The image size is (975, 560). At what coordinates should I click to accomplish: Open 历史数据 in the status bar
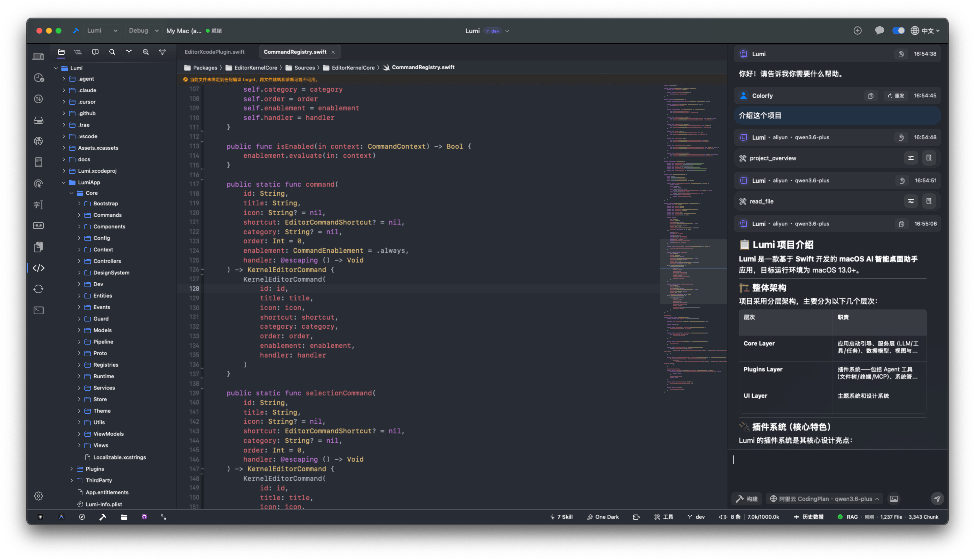tap(808, 517)
